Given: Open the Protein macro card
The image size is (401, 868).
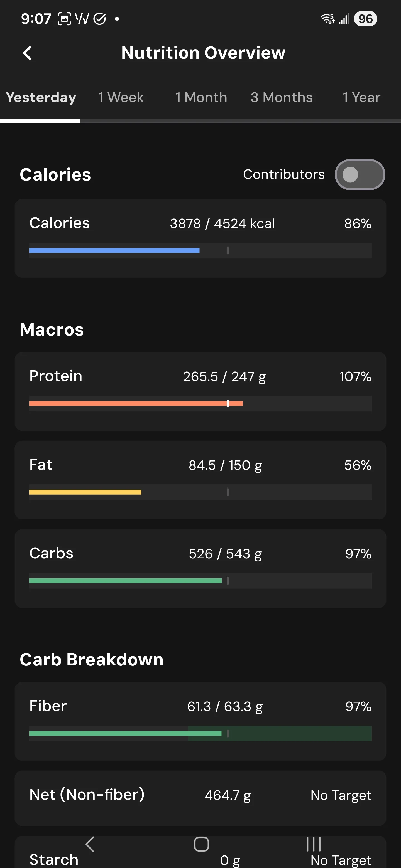Looking at the screenshot, I should point(200,391).
